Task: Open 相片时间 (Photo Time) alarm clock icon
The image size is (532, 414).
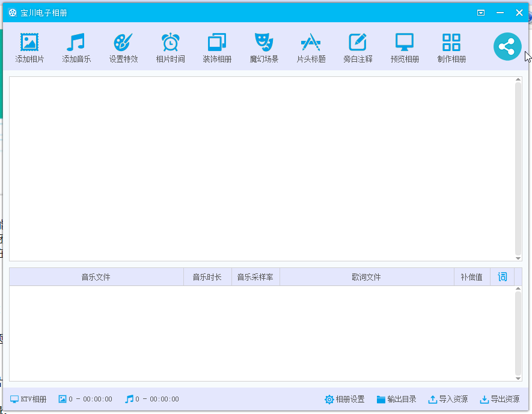Action: [x=170, y=43]
